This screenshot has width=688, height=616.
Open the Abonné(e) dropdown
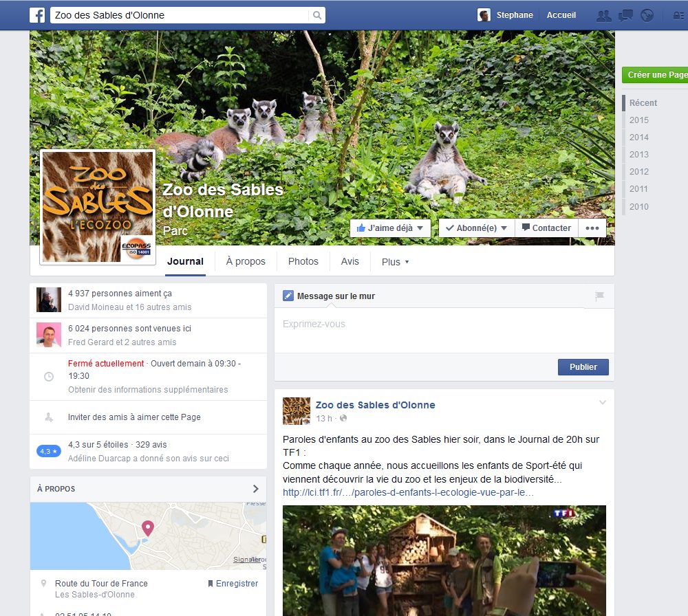pyautogui.click(x=477, y=228)
